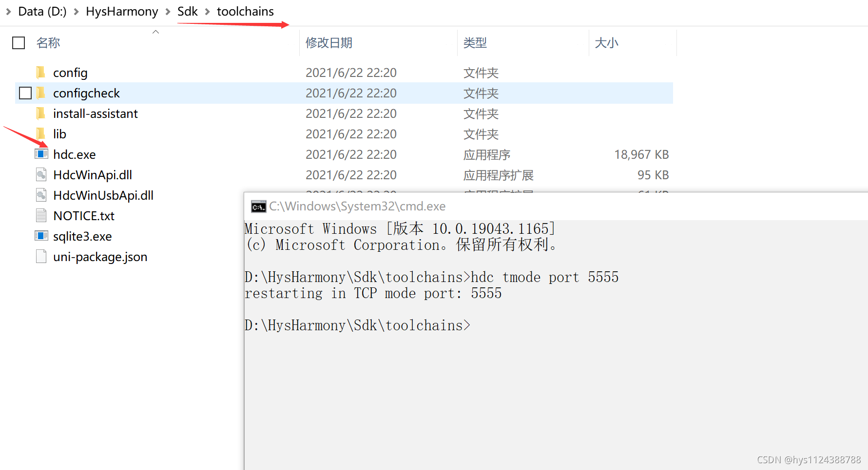Click the 'hdc tmode port 5555' command line
This screenshot has height=470, width=868.
click(x=431, y=277)
